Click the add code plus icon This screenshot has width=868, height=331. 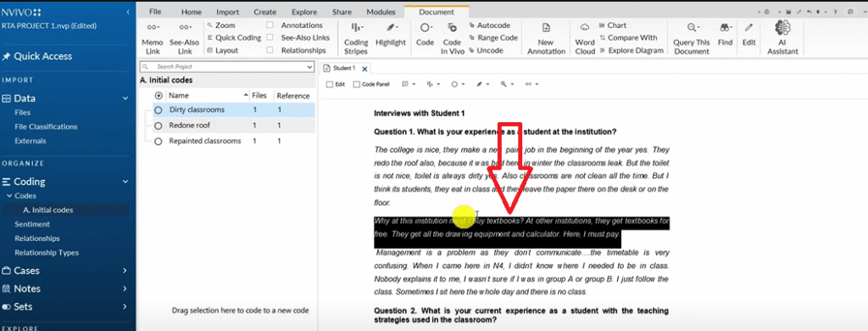click(x=159, y=95)
